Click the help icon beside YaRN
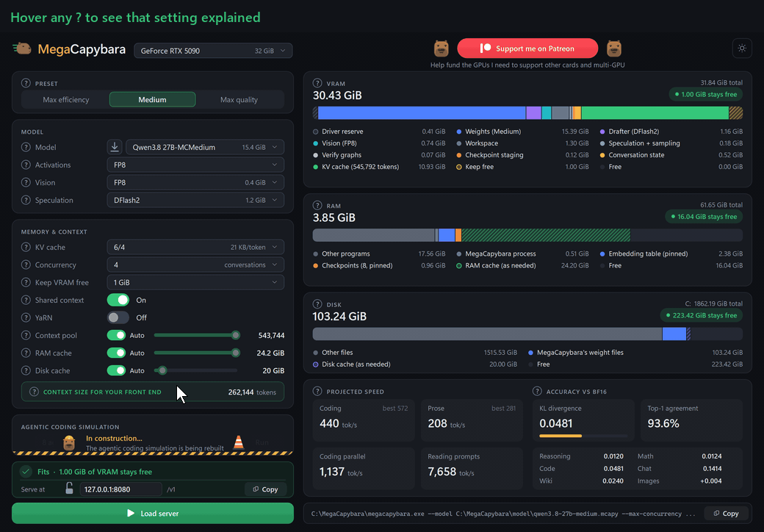764x532 pixels. (26, 317)
